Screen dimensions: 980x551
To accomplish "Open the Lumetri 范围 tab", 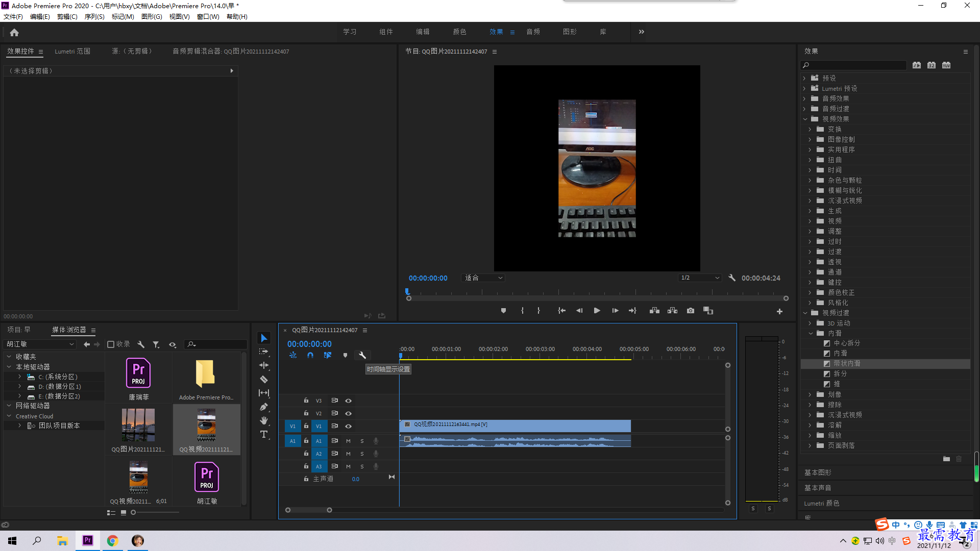I will (x=72, y=51).
